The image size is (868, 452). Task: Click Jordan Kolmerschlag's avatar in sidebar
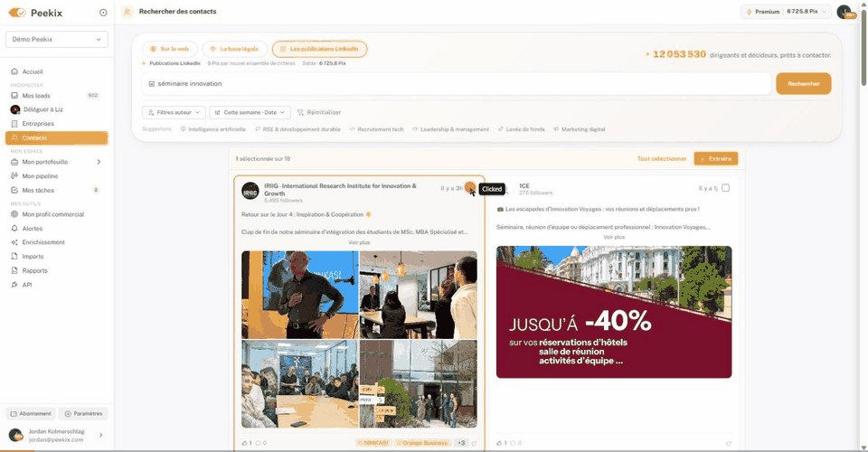tap(15, 435)
